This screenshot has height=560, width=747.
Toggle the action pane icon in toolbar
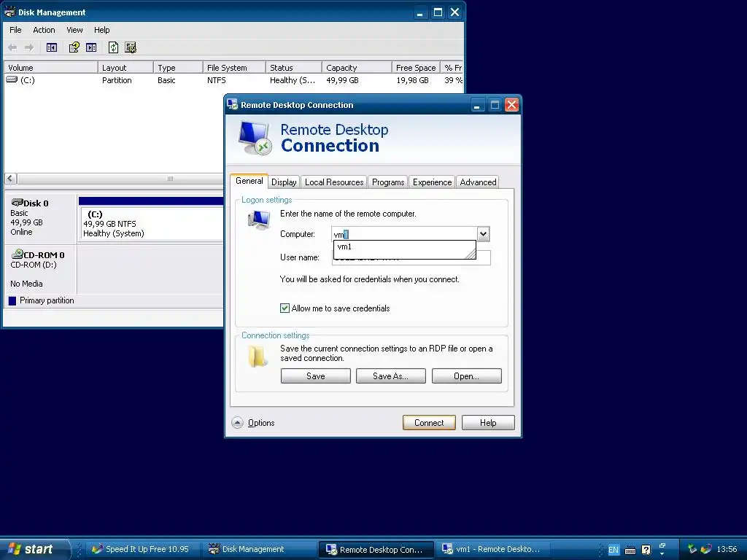(91, 47)
